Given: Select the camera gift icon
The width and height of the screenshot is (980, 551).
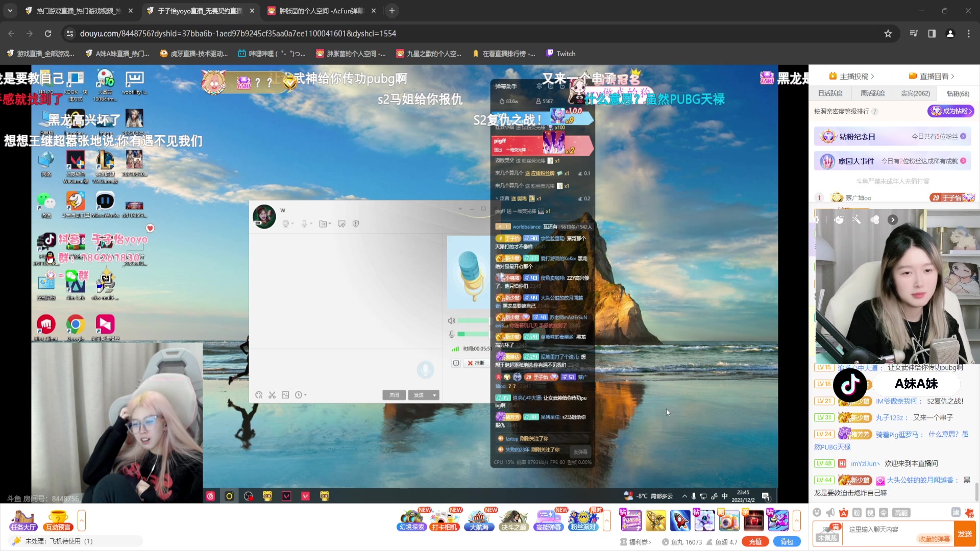Looking at the screenshot, I should (729, 520).
